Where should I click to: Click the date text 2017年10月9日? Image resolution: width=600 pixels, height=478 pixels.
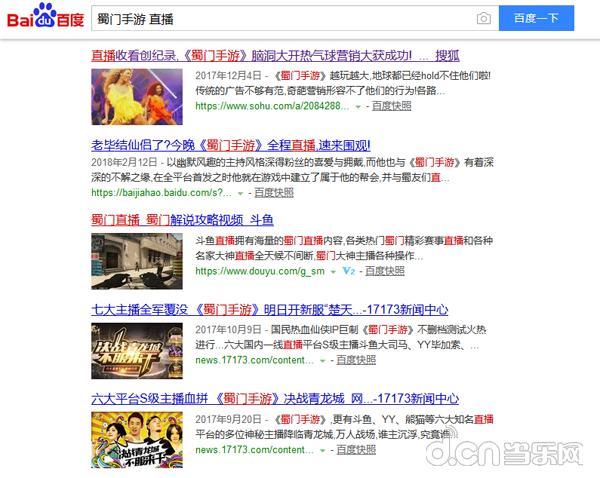(228, 330)
